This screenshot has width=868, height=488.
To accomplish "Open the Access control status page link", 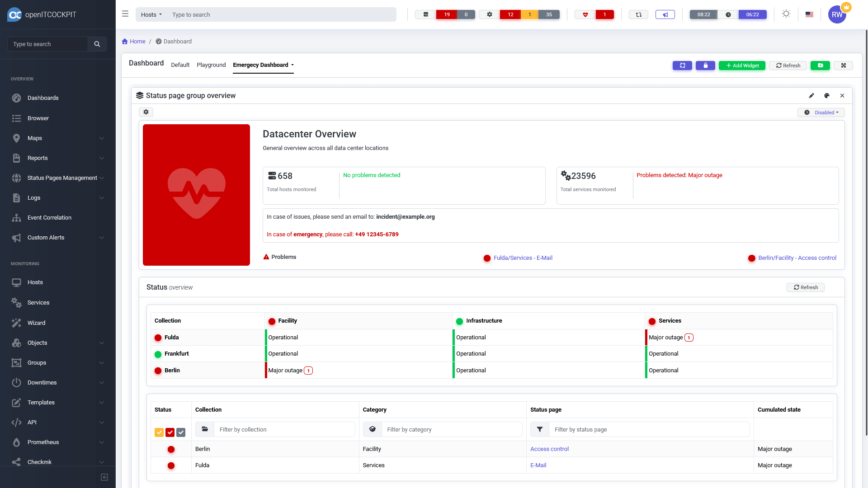I will tap(549, 449).
